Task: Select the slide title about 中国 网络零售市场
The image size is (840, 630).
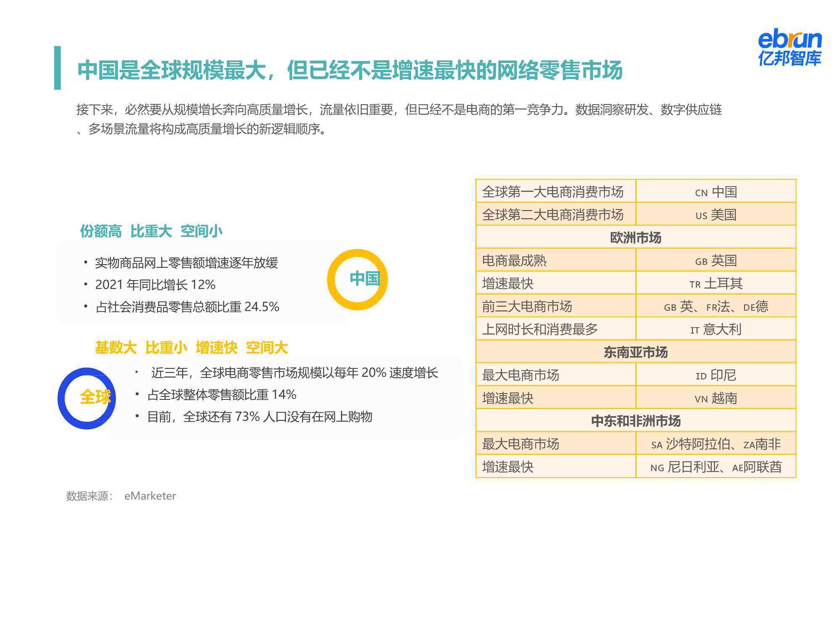Action: [349, 70]
